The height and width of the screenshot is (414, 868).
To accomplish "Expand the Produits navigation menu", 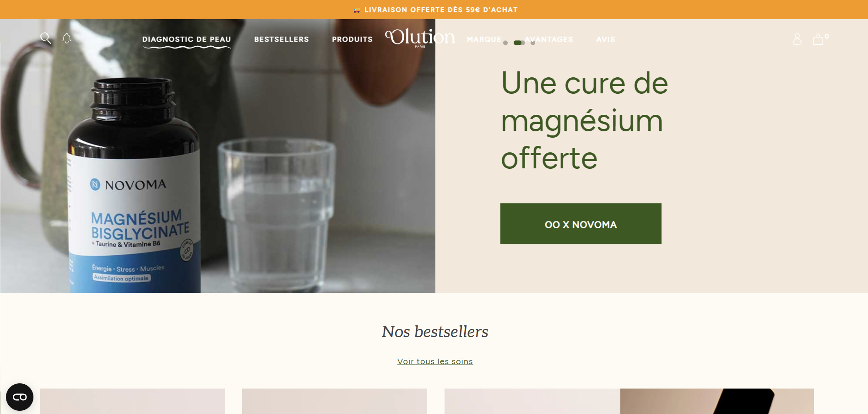I will tap(352, 39).
